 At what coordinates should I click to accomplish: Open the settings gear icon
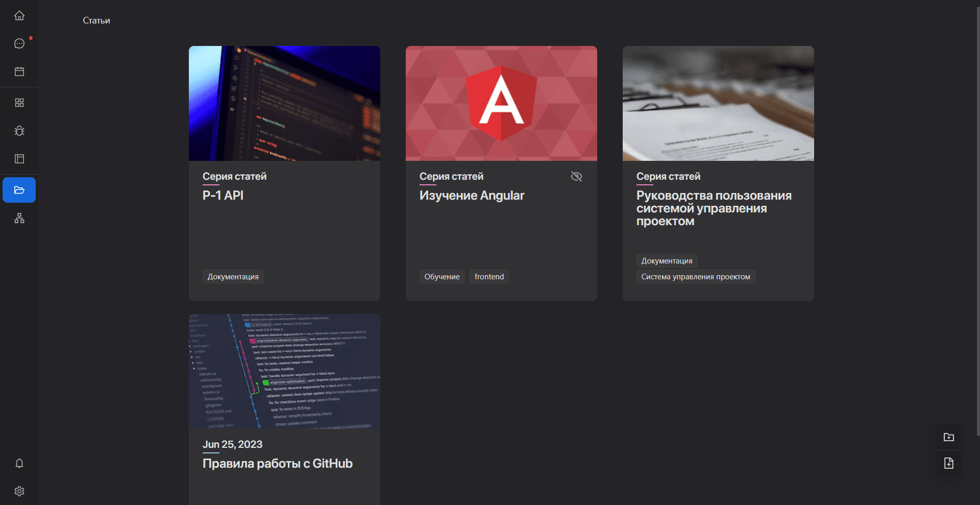[19, 491]
